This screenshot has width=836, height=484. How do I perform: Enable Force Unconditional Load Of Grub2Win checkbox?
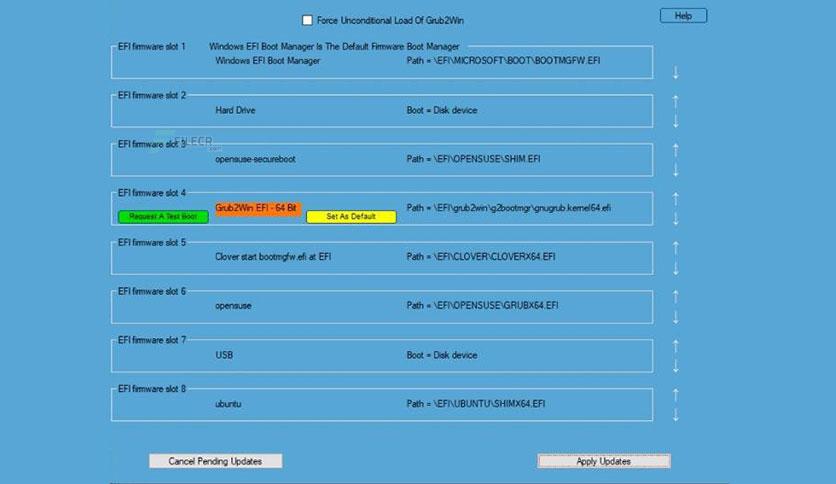click(x=307, y=20)
